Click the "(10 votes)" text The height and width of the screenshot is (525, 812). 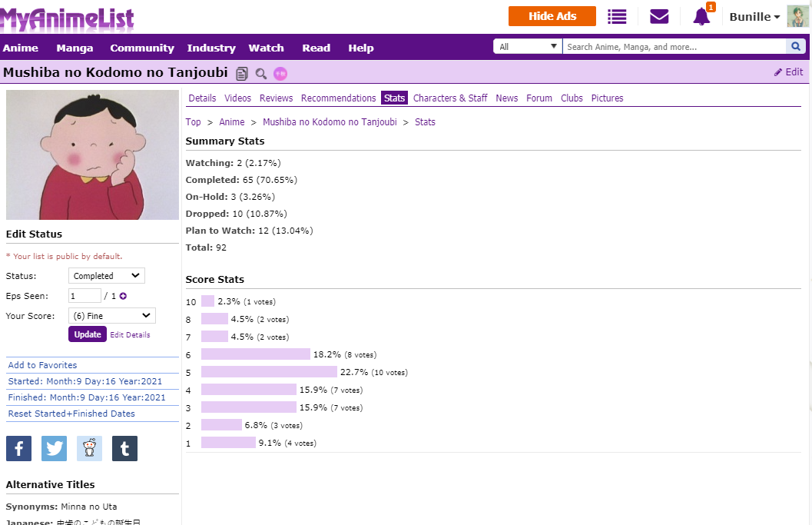[389, 373]
